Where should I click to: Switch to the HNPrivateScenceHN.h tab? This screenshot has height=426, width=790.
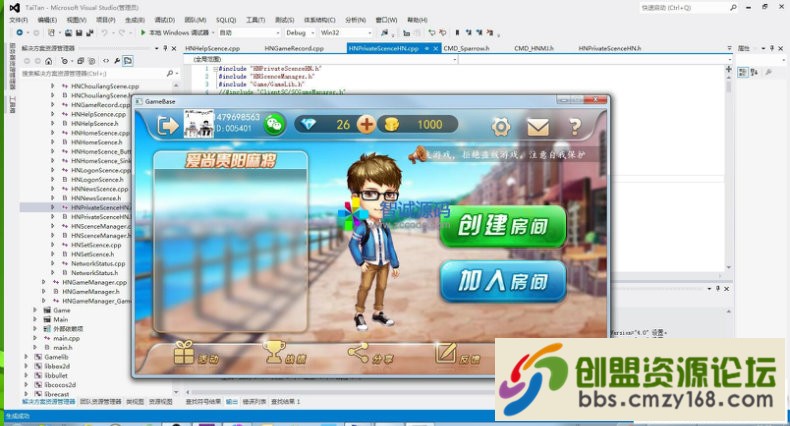point(610,48)
